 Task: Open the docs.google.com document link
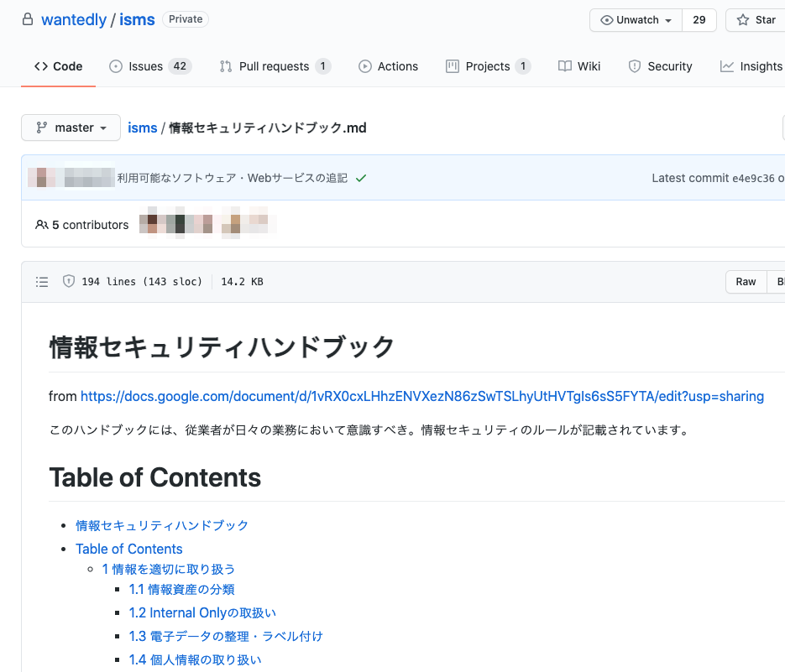(x=422, y=396)
